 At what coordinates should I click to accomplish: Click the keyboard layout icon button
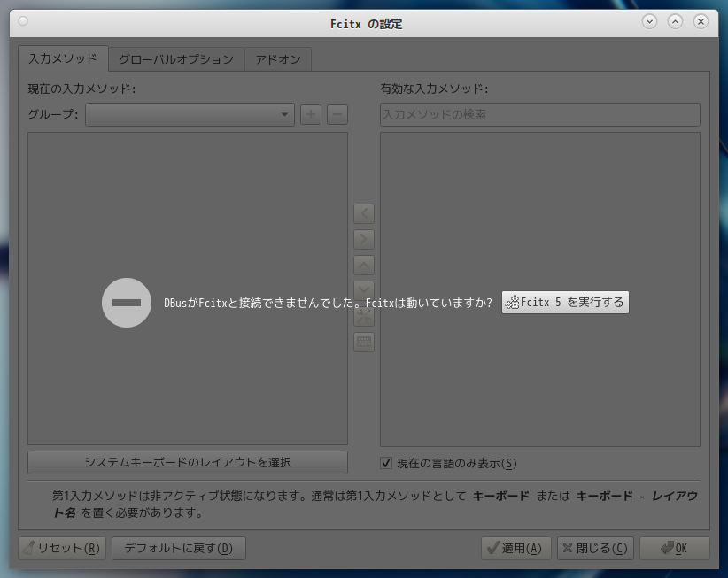point(364,343)
